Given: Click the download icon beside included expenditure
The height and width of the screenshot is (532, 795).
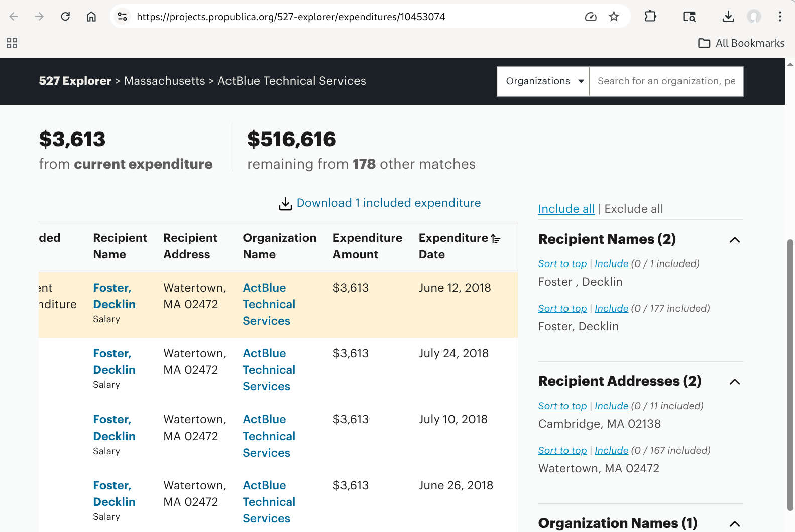Looking at the screenshot, I should (x=285, y=203).
